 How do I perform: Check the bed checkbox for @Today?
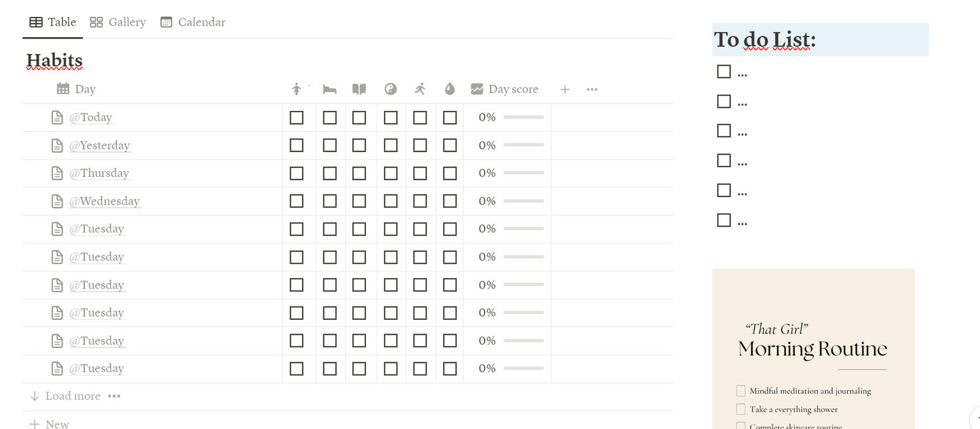[x=330, y=118]
